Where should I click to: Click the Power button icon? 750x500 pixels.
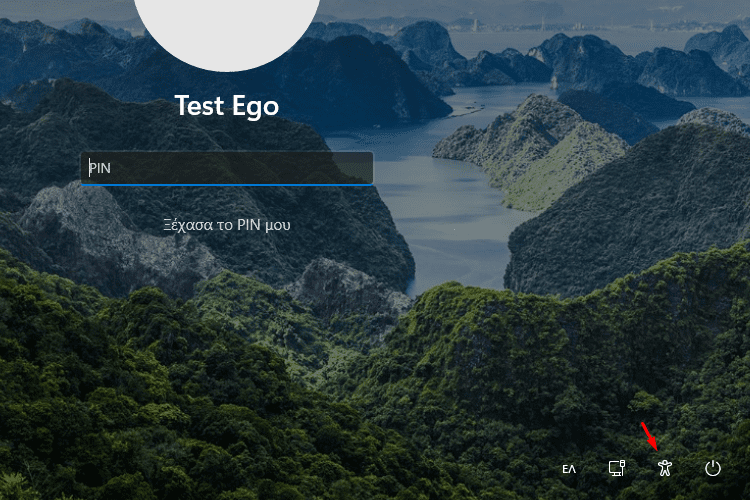coord(713,468)
